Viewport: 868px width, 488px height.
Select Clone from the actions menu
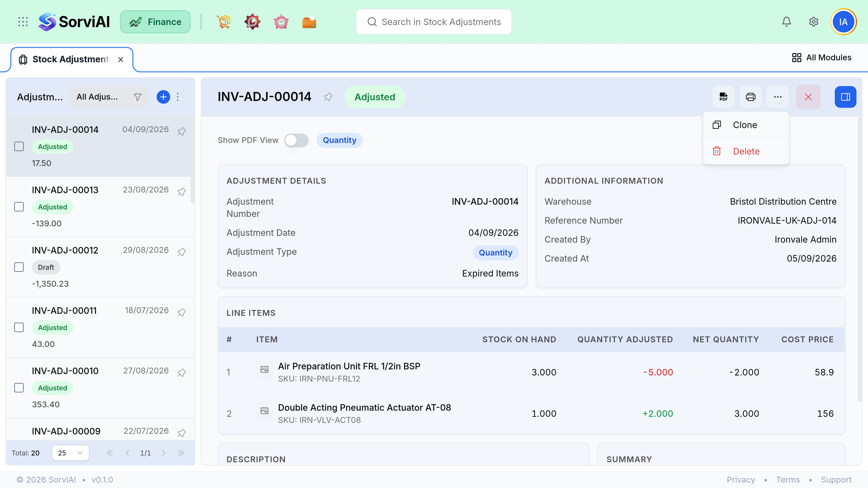click(x=746, y=125)
